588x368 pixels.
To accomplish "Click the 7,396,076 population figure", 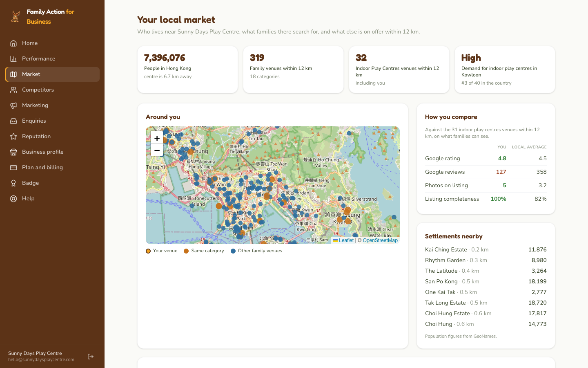I will (x=165, y=58).
